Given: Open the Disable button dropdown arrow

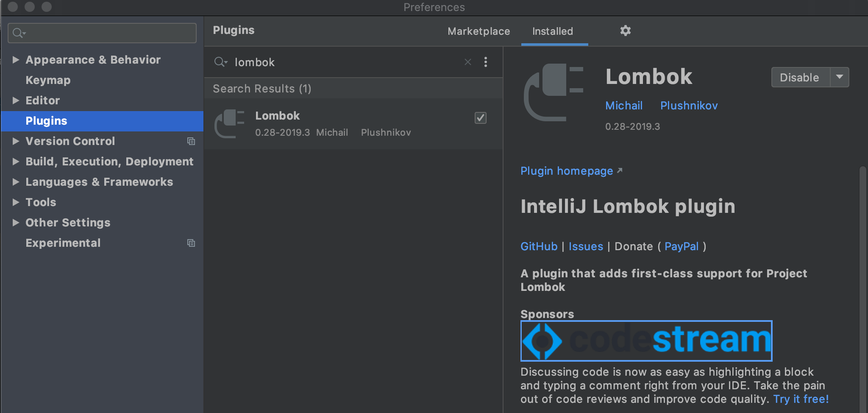Looking at the screenshot, I should coord(839,77).
